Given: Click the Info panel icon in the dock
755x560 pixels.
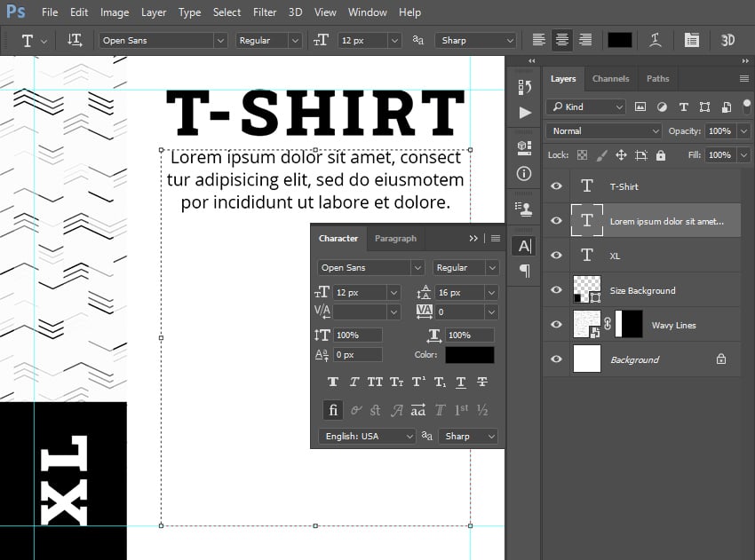Looking at the screenshot, I should click(x=524, y=173).
